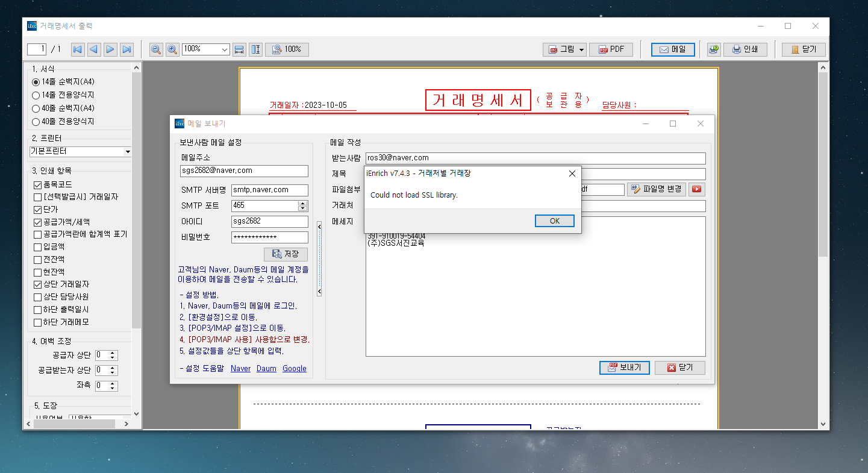Export the statement with the PDF button
868x473 pixels.
tap(611, 49)
